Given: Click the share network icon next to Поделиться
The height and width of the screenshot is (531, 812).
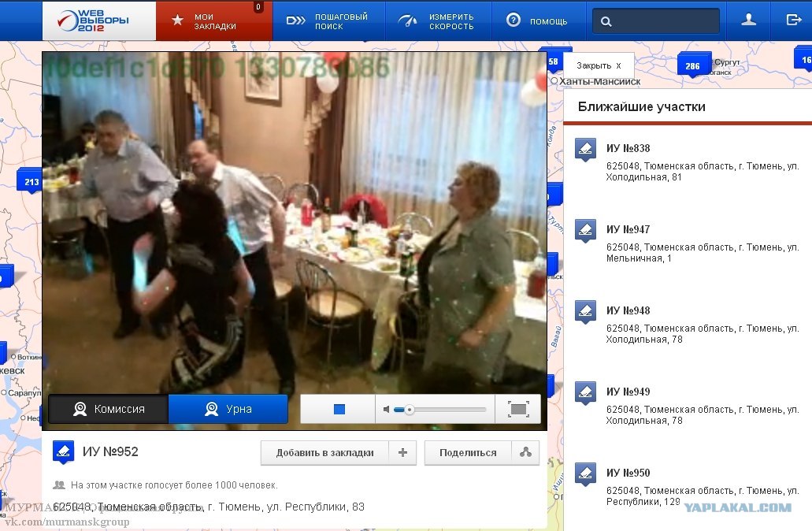Looking at the screenshot, I should 525,453.
